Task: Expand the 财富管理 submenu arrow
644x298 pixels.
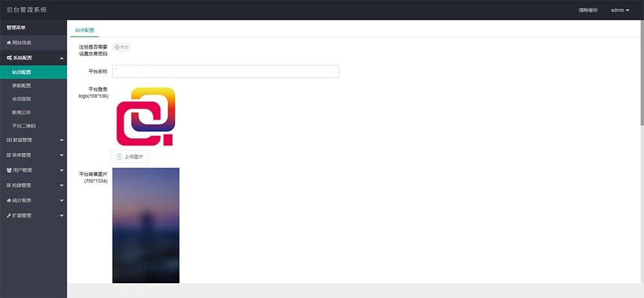Action: click(62, 140)
